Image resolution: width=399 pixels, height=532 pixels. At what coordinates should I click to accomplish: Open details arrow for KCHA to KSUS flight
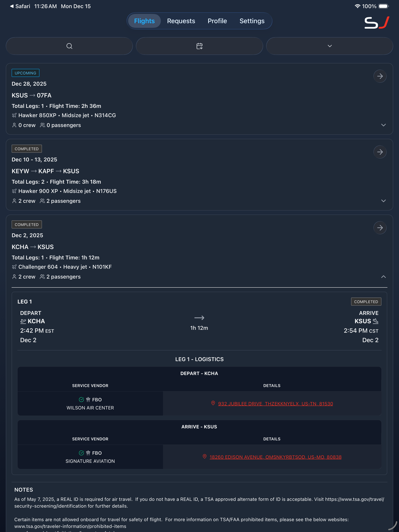tap(380, 228)
